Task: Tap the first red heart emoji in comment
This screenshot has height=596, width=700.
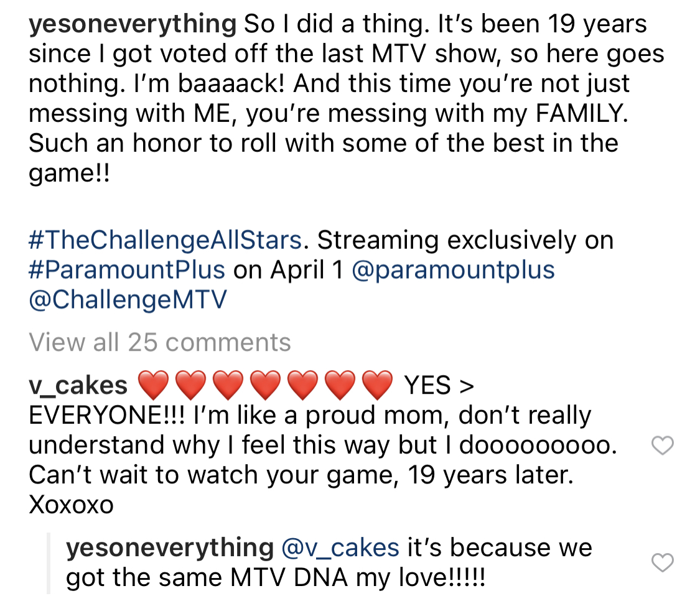Action: (x=154, y=385)
